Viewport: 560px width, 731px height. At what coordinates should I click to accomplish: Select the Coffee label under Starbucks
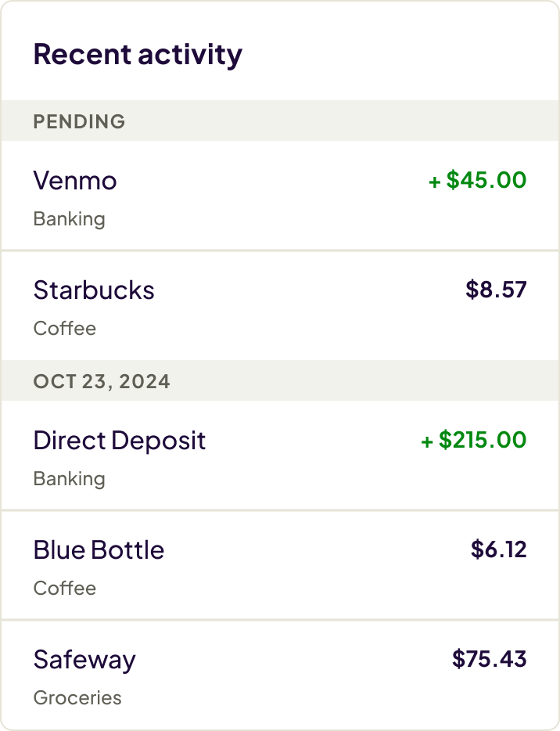[65, 329]
